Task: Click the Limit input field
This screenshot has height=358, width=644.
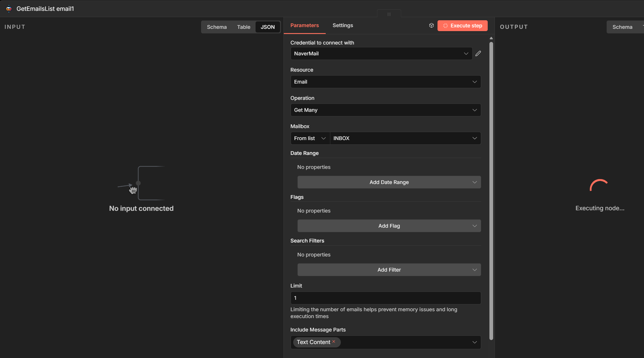Action: (385, 298)
